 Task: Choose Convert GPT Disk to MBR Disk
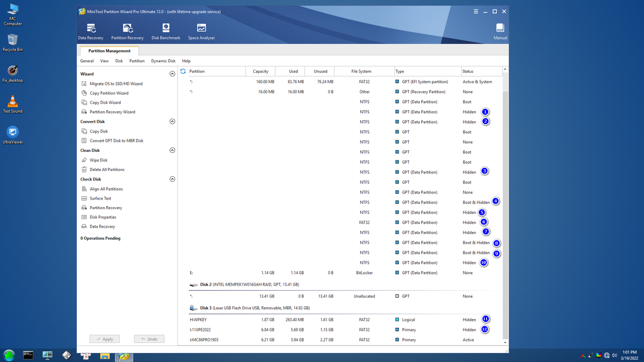[x=112, y=141]
